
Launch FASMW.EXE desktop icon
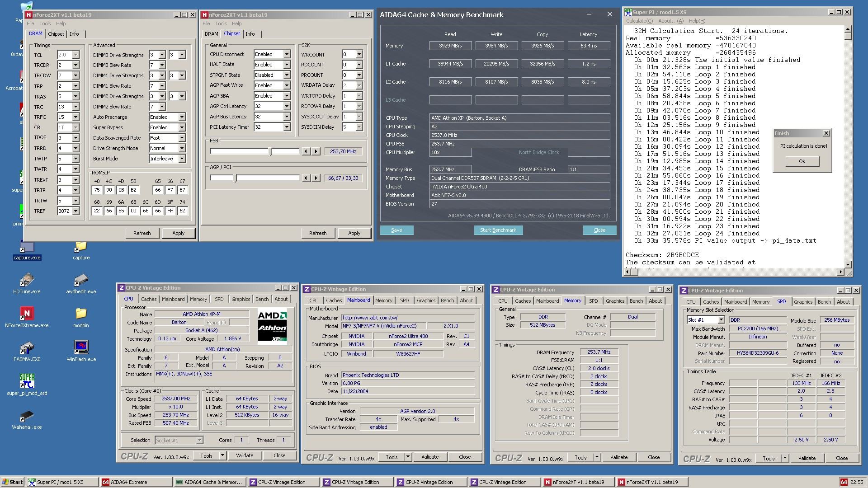(27, 351)
